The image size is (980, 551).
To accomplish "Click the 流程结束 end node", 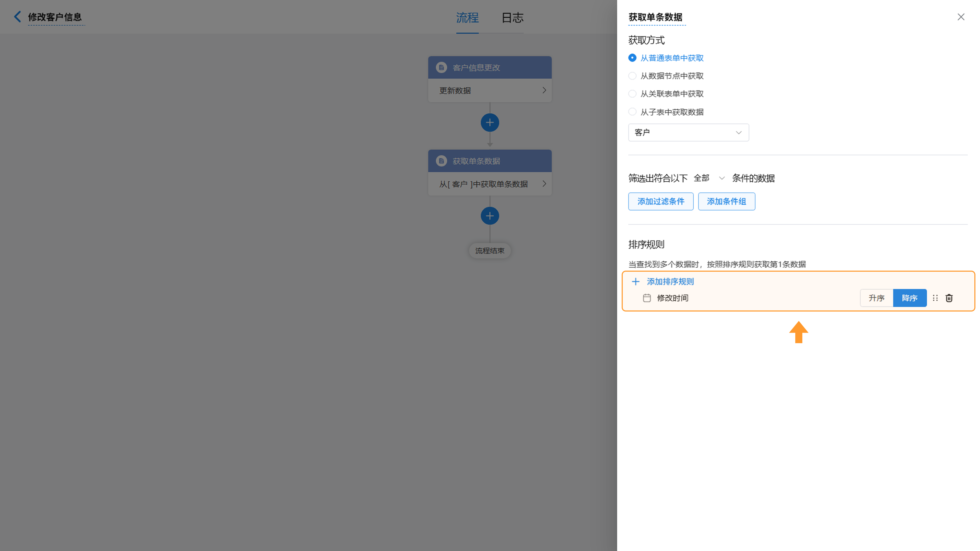I will pos(490,251).
